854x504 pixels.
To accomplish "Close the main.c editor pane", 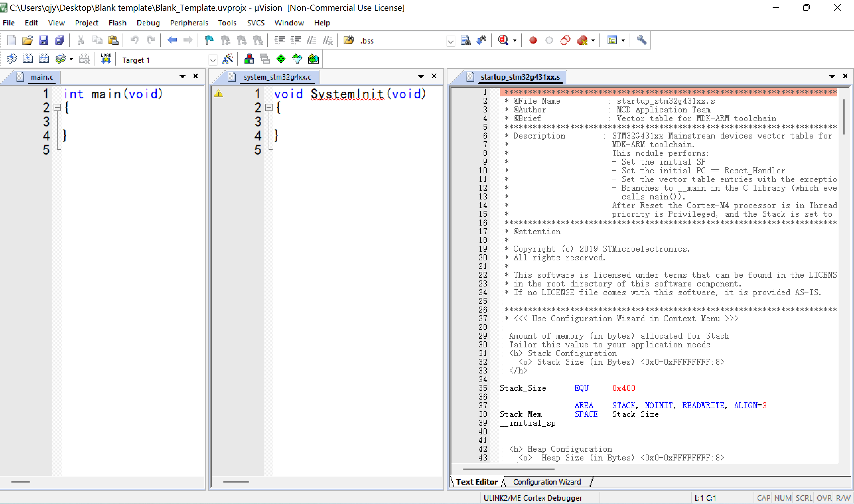I will (195, 76).
